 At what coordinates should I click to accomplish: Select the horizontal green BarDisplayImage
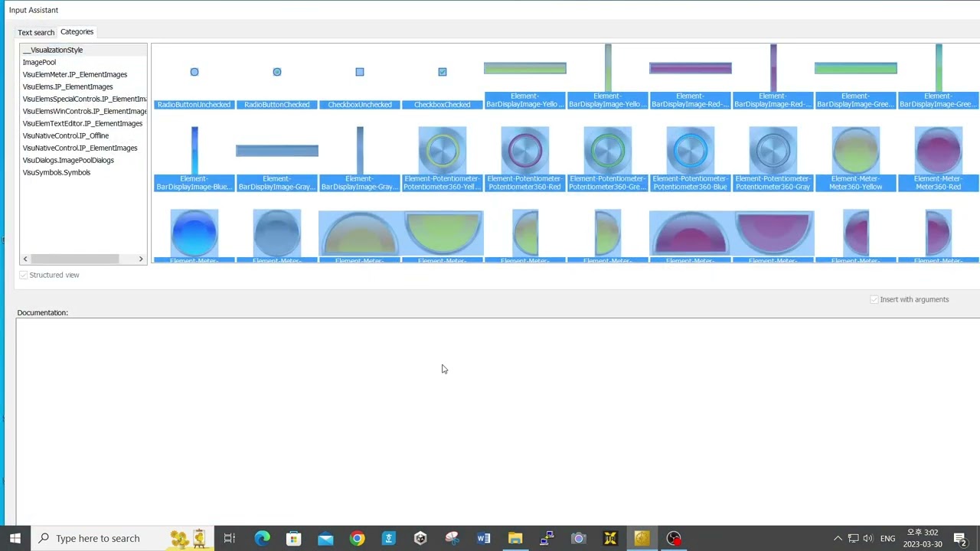tap(856, 68)
